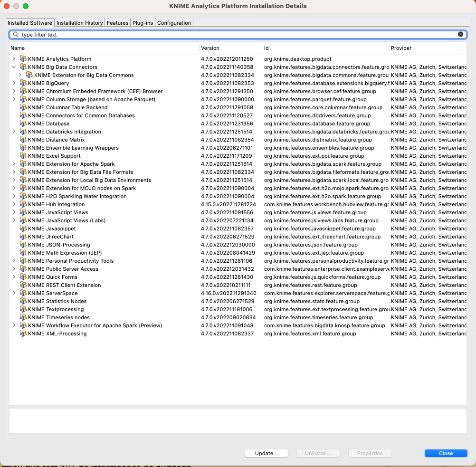Select the icon for KNIME Ensemble Learning Wrappers
Viewport: 476px width, 467px height.
[x=23, y=148]
